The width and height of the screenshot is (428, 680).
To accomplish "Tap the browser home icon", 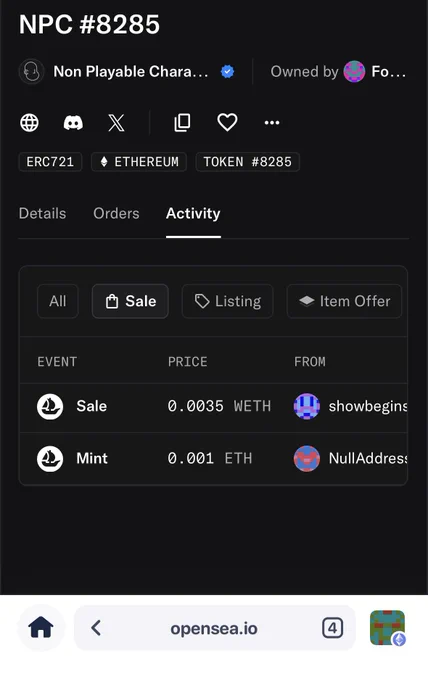I will (x=41, y=628).
